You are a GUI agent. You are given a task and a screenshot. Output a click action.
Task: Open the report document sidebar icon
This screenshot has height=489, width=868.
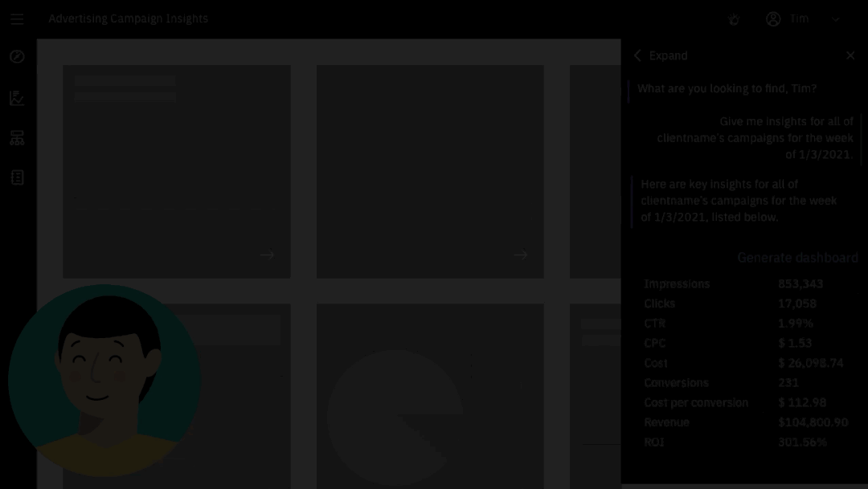click(17, 177)
